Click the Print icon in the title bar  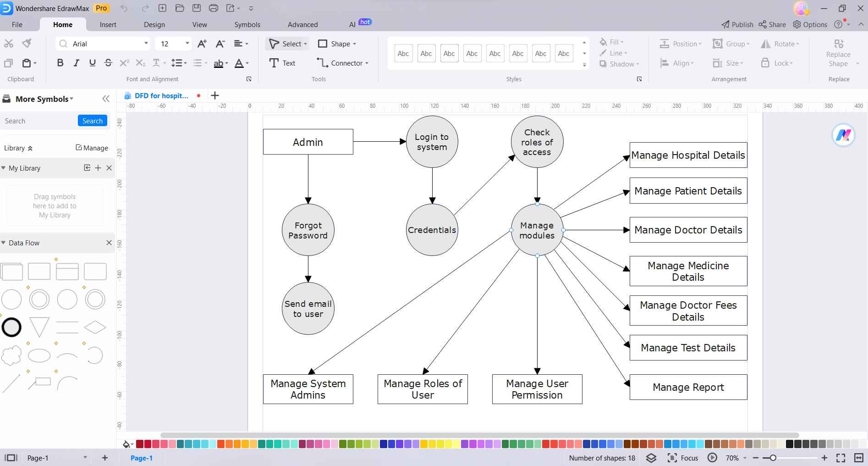(x=213, y=8)
